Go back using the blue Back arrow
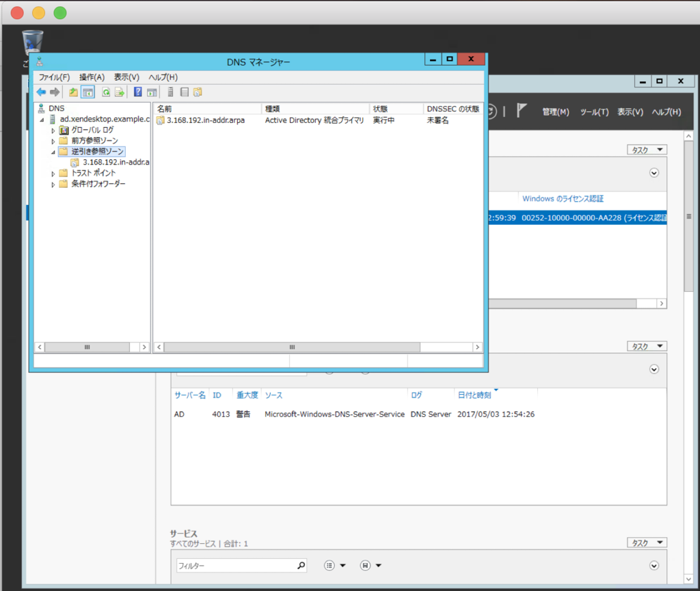Screen dimensions: 700x591 tap(41, 92)
